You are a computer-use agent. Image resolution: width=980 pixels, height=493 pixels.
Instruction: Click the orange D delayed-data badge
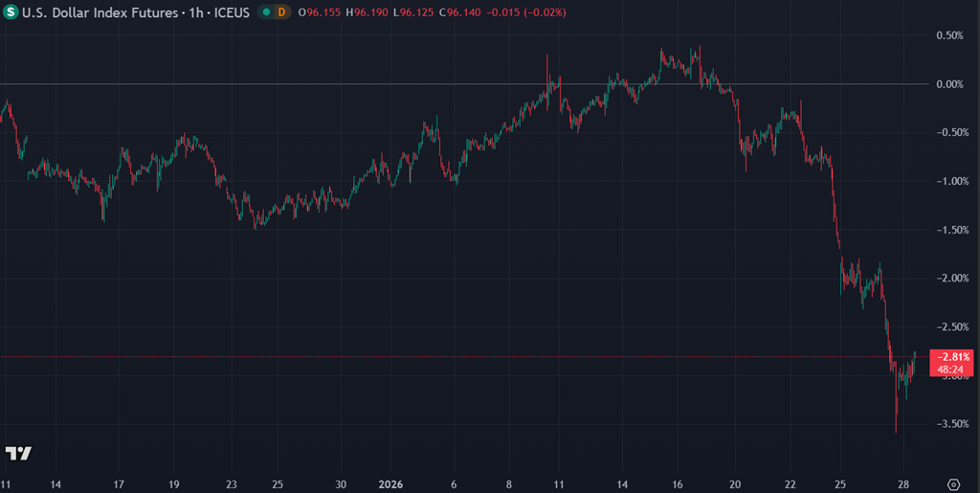click(281, 12)
